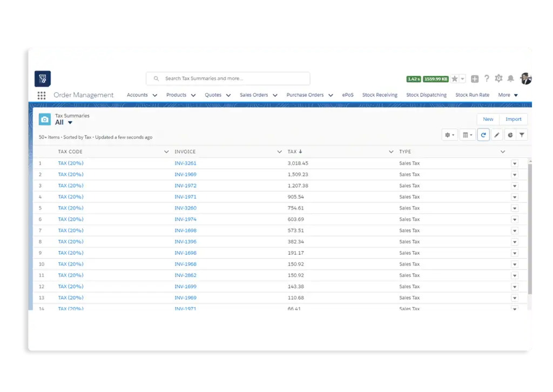
Task: Open the App Launcher dots grid
Action: pyautogui.click(x=42, y=95)
